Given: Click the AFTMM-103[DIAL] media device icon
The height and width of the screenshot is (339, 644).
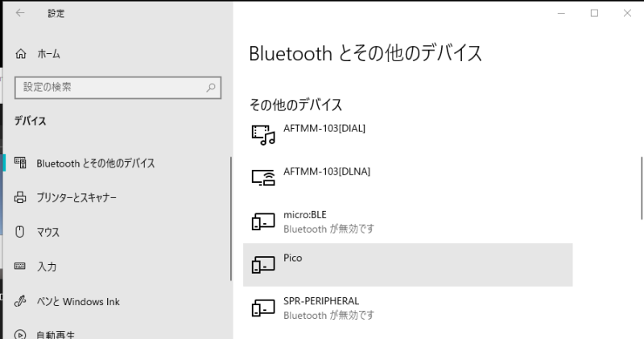Looking at the screenshot, I should [263, 134].
